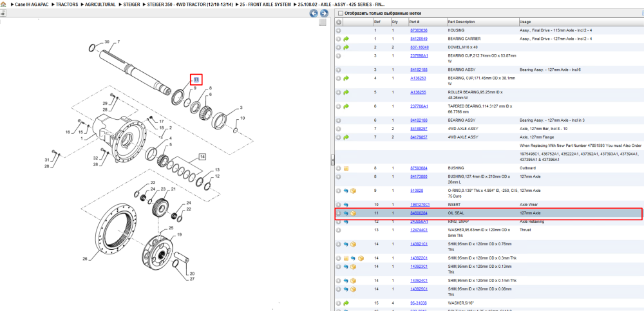The height and width of the screenshot is (311, 644).
Task: Click green arrow for TAPERED BEARING row
Action: [346, 106]
